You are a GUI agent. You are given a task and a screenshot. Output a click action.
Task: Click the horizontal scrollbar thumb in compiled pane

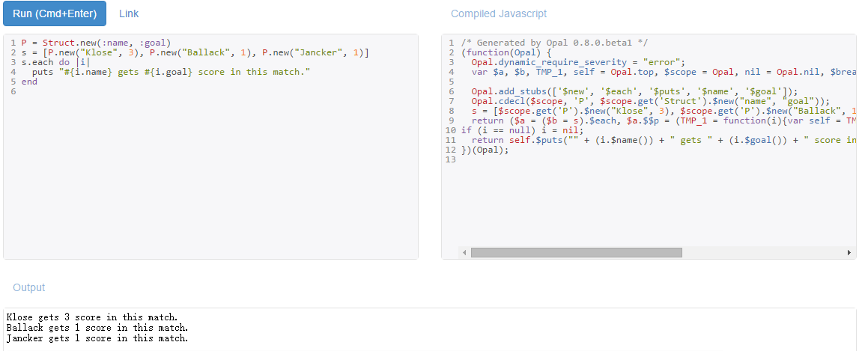point(576,253)
